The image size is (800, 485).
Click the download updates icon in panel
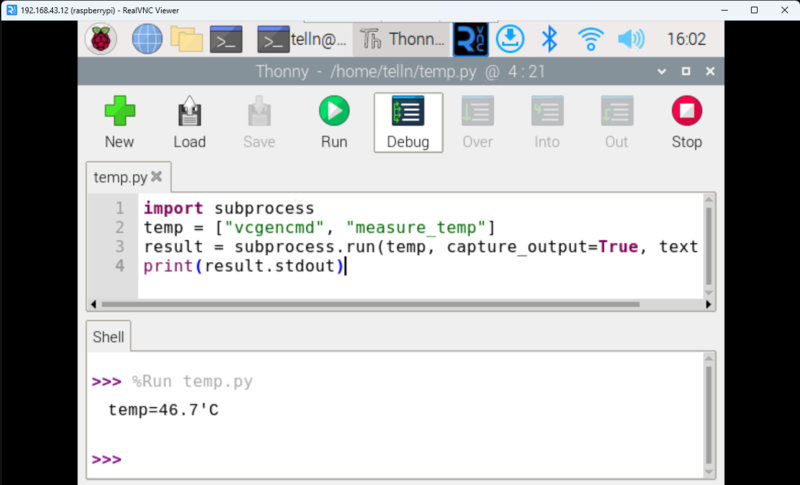(x=510, y=39)
